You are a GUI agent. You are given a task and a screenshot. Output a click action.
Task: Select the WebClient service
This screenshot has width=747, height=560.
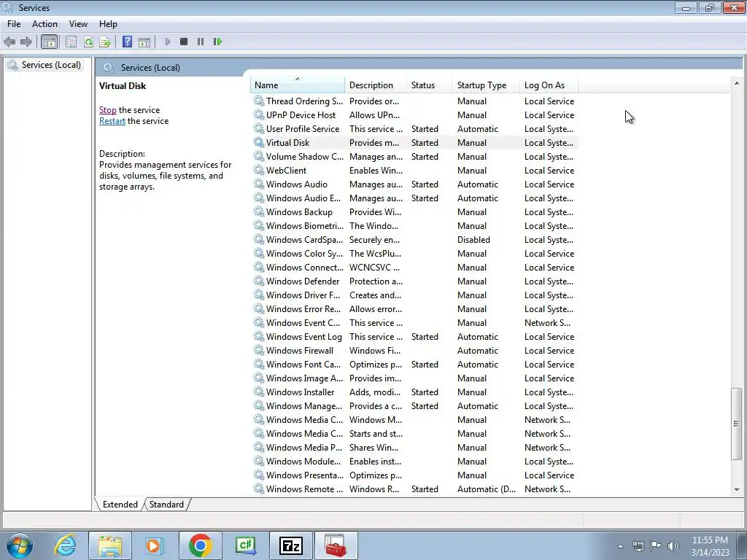pyautogui.click(x=414, y=170)
